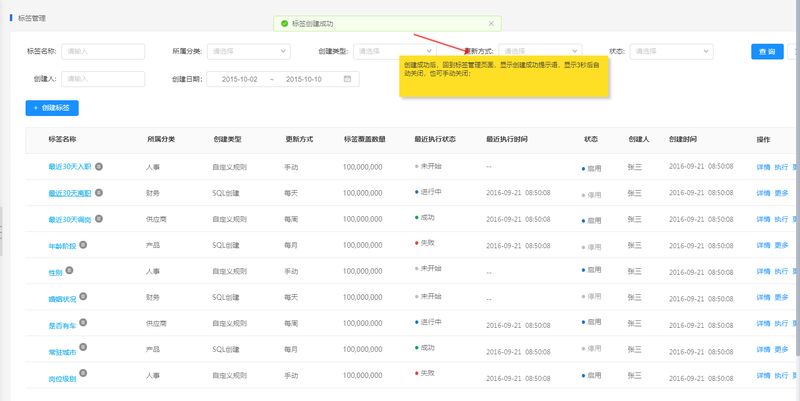
Task: Open the 最近30天离职 tag link
Action: point(70,193)
